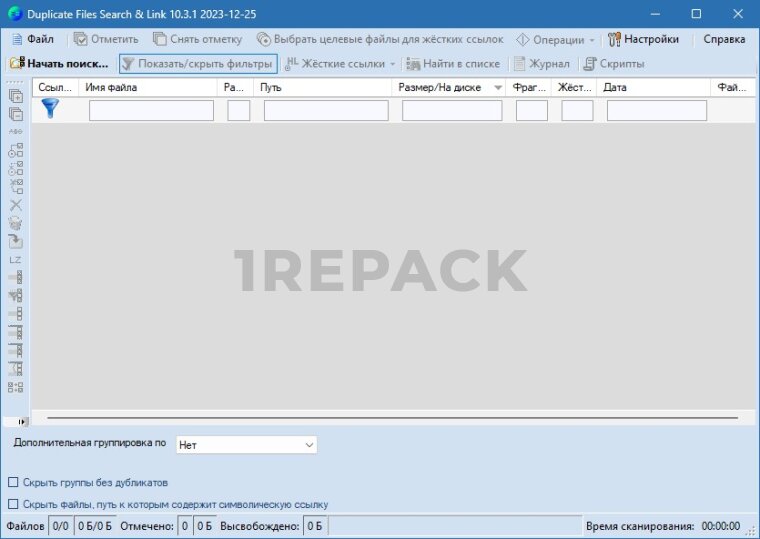This screenshot has height=539, width=760.
Task: Click the blue funnel filter icon
Action: tap(50, 109)
